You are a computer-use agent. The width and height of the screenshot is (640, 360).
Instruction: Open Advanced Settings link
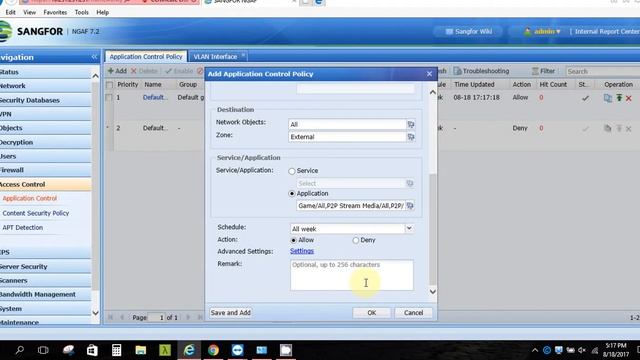pyautogui.click(x=302, y=251)
